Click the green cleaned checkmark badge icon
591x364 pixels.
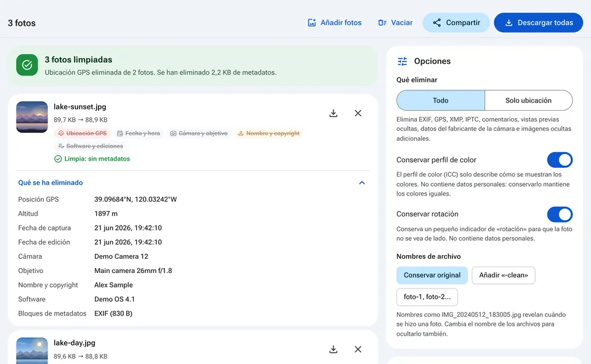point(27,65)
